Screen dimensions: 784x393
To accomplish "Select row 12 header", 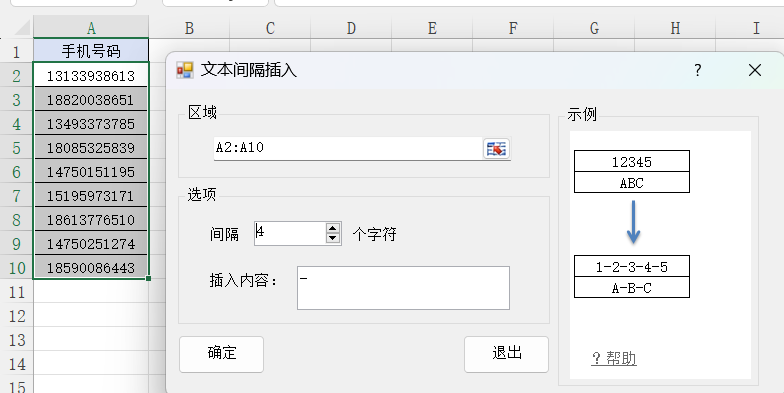I will coord(16,316).
